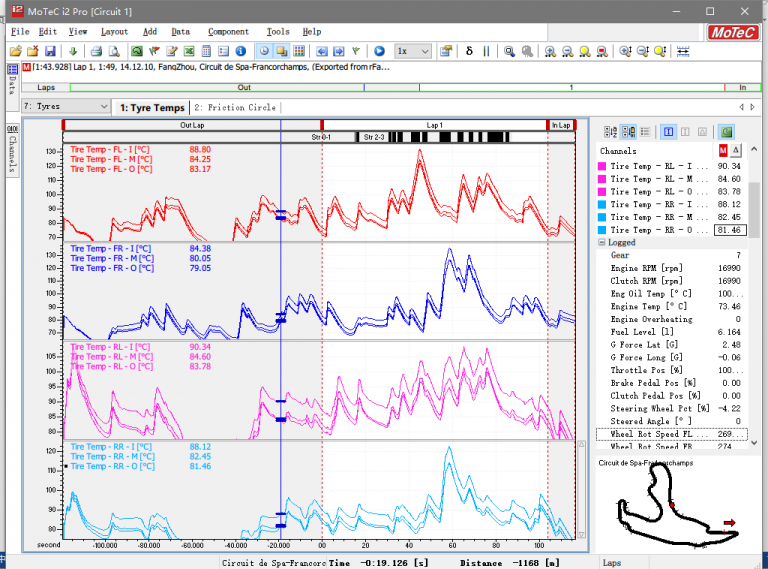
Task: Open the File menu
Action: (20, 32)
